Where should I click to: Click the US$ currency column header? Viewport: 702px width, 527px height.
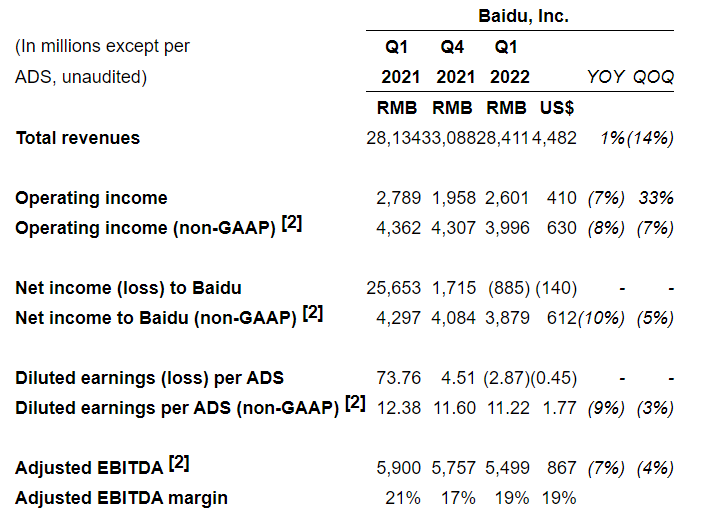click(x=556, y=107)
